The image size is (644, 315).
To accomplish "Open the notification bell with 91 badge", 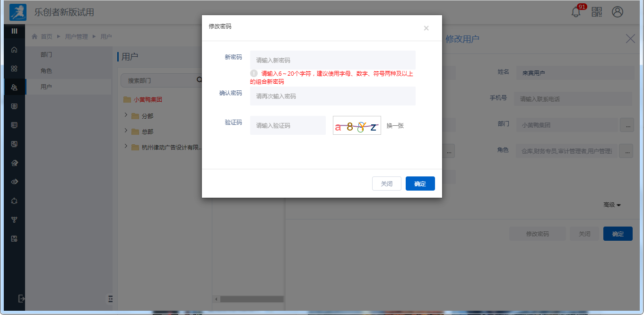I will coord(576,12).
